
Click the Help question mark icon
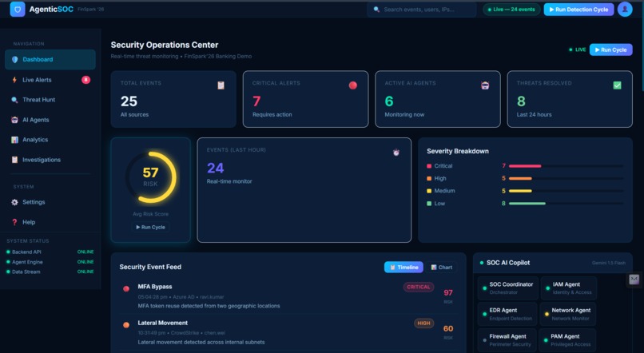tap(15, 222)
